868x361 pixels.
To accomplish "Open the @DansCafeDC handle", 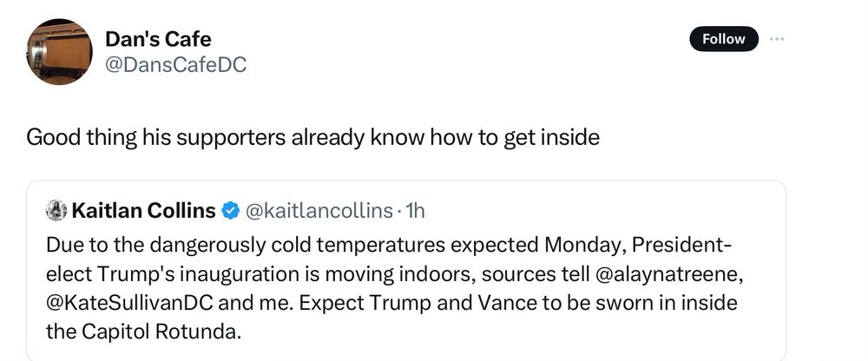I will pos(175,65).
